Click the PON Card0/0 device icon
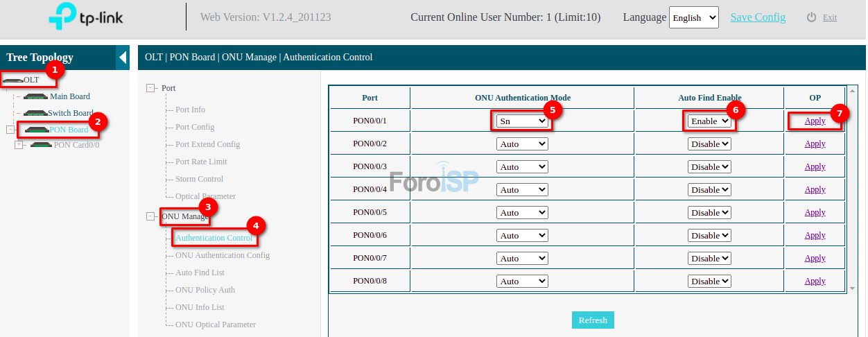Viewport: 868px width, 337px height. pyautogui.click(x=41, y=145)
